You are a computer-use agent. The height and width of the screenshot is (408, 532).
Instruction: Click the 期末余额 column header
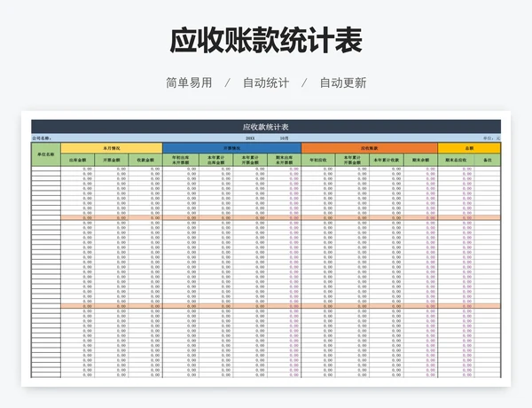(420, 160)
